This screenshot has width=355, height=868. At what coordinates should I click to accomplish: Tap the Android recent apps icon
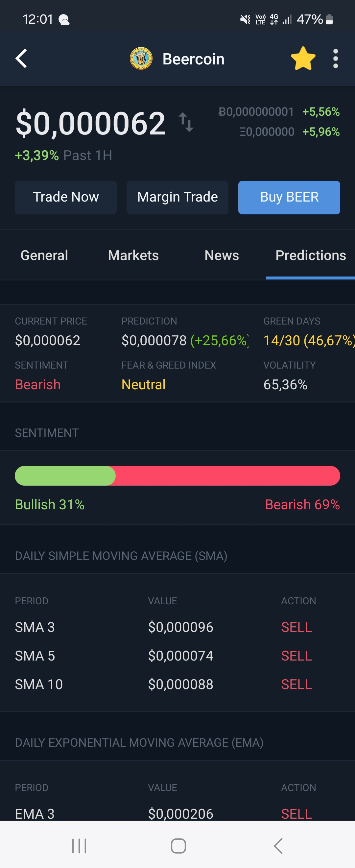click(79, 846)
